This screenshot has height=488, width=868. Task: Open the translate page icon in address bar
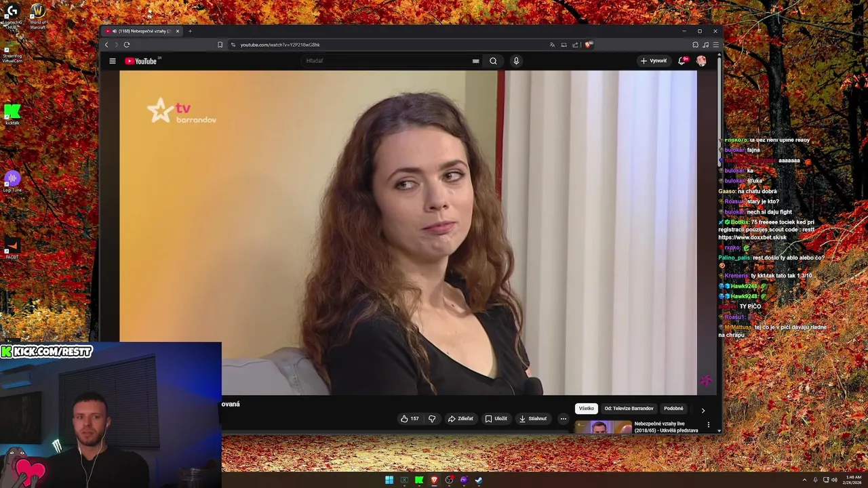click(x=552, y=45)
